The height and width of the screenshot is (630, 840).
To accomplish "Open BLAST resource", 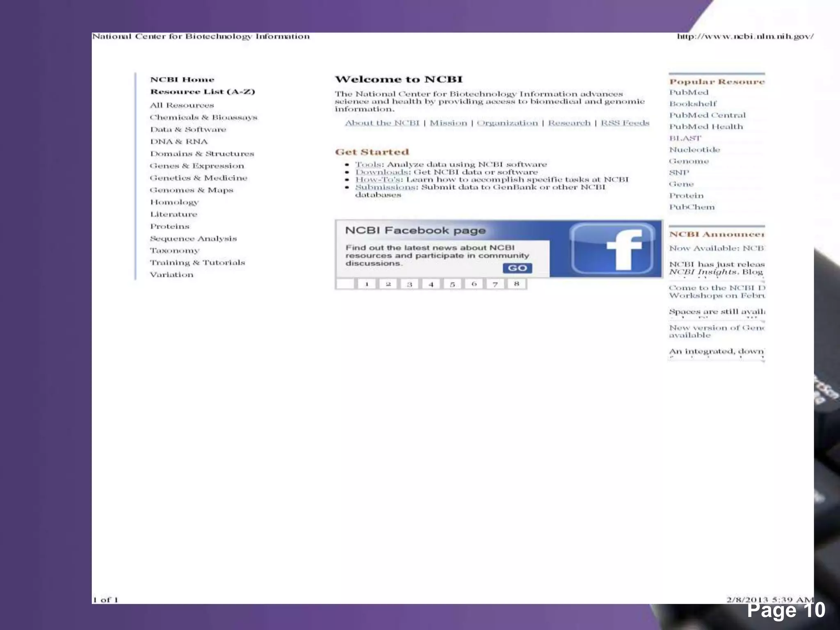I will 685,139.
